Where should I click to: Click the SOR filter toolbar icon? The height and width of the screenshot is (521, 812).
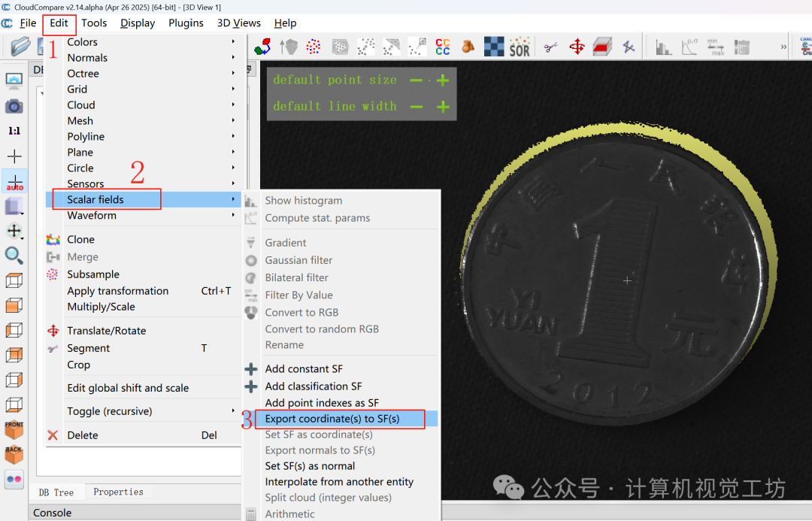[x=520, y=47]
